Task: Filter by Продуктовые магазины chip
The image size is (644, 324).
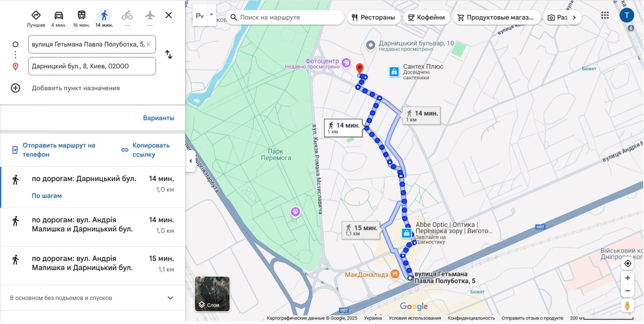Action: pos(497,17)
